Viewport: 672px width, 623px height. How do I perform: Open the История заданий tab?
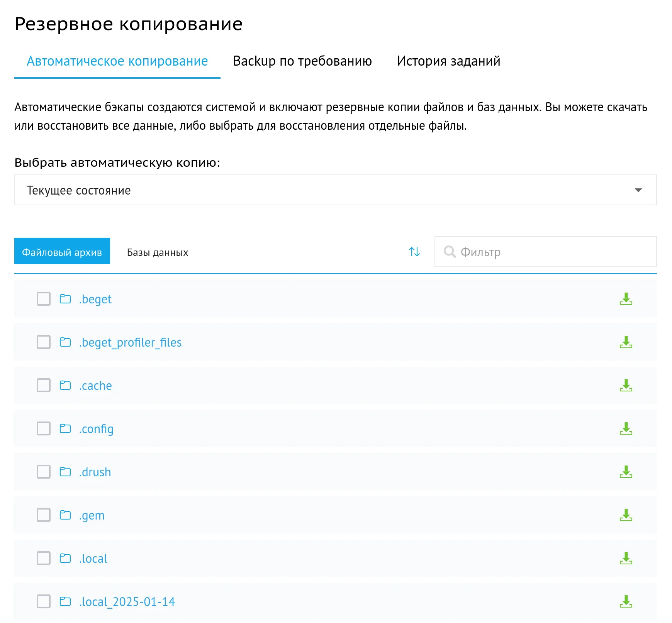pyautogui.click(x=448, y=61)
